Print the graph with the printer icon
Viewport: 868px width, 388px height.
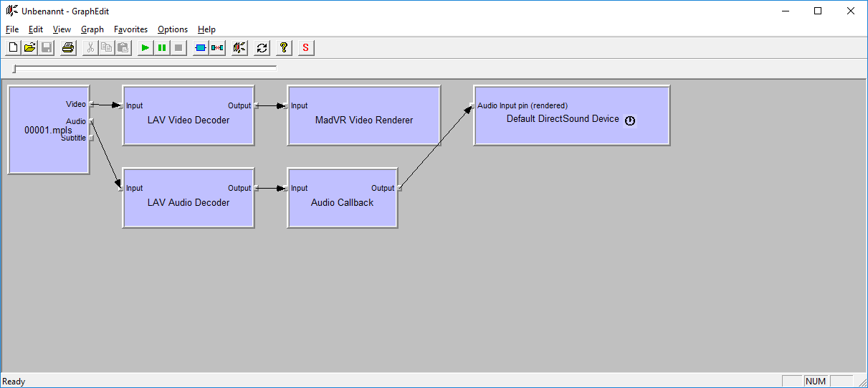[68, 48]
